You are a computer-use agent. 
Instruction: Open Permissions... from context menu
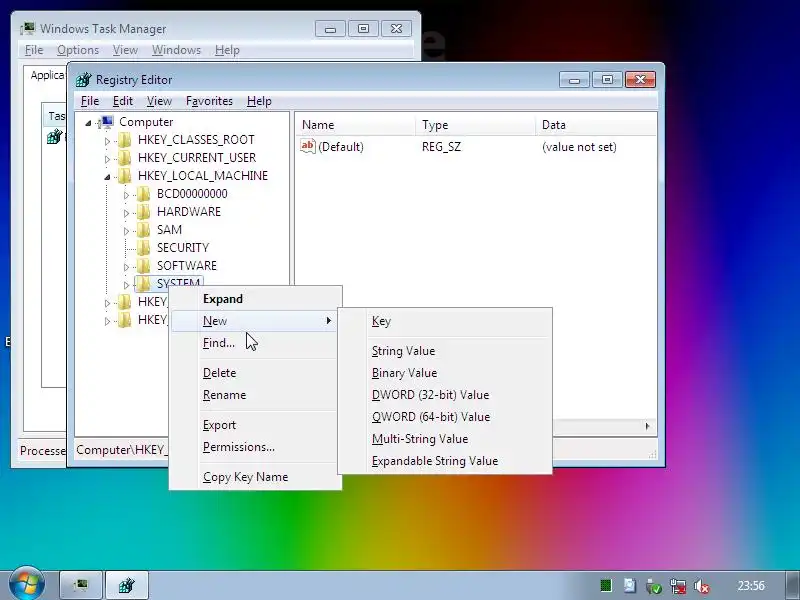click(x=255, y=447)
